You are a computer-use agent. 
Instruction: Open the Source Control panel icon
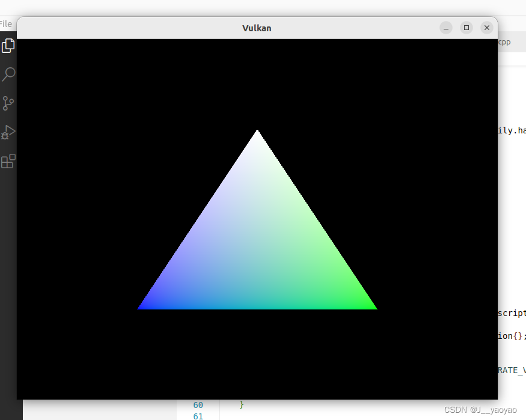coord(8,103)
